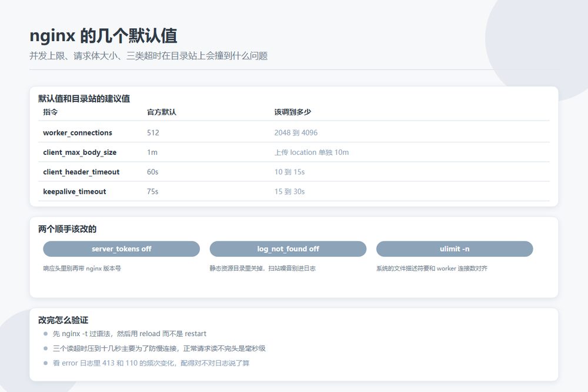Click the 官方默认 column header
This screenshot has height=392, width=588.
point(162,112)
